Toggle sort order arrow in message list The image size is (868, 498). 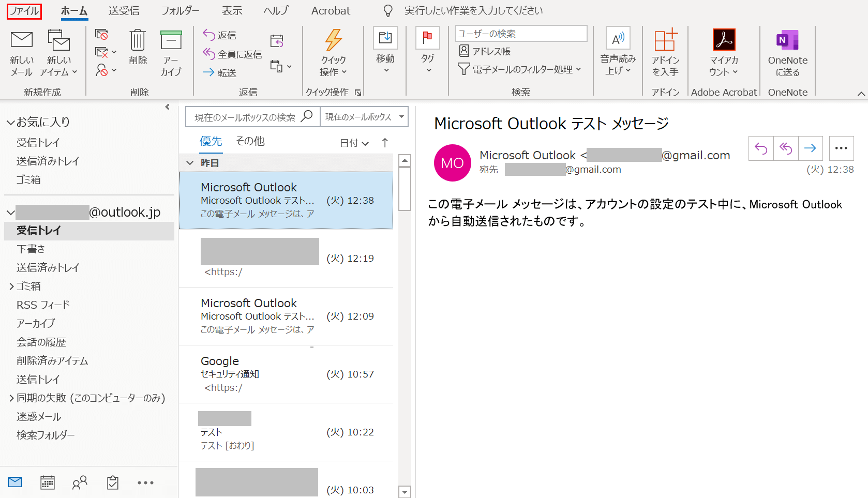pos(385,143)
